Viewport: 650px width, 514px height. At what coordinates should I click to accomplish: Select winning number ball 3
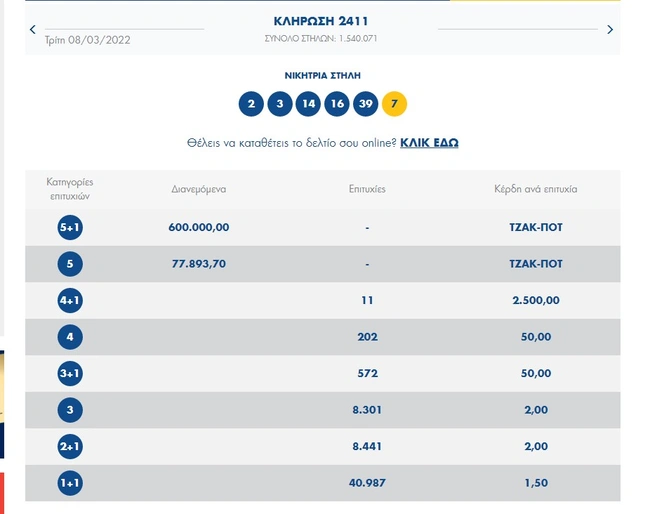pyautogui.click(x=280, y=104)
